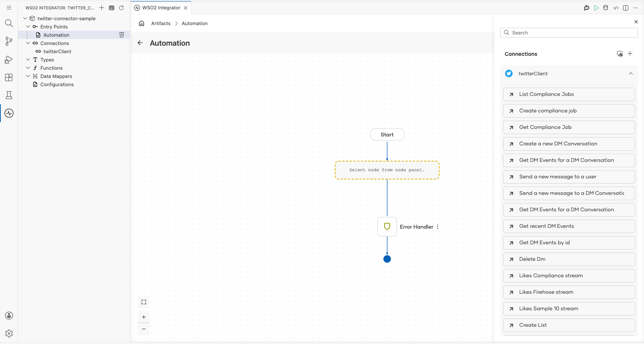Choose List Compliance Jobs action

[x=569, y=94]
